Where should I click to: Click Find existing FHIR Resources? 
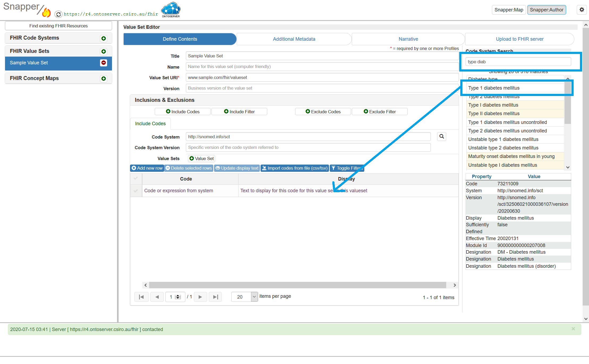coord(59,26)
